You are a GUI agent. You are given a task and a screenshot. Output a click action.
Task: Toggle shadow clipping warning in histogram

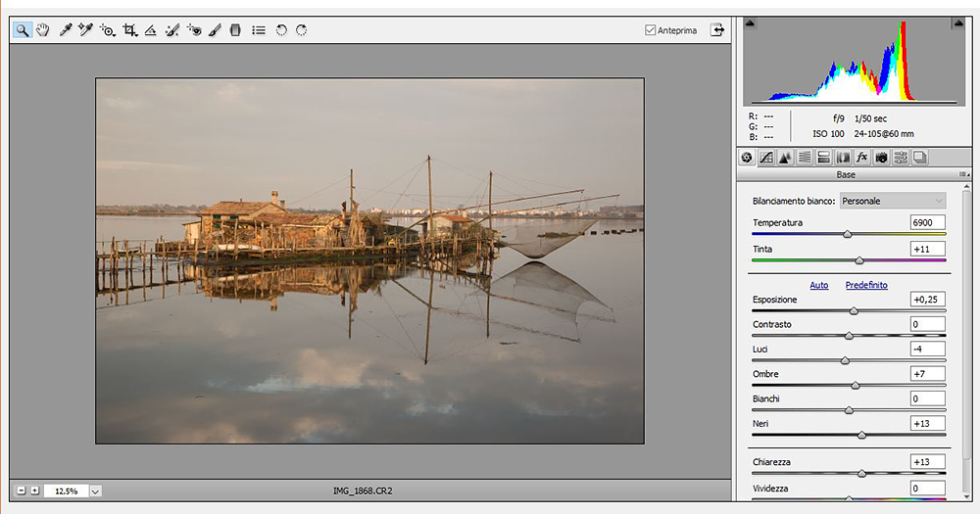pos(750,23)
